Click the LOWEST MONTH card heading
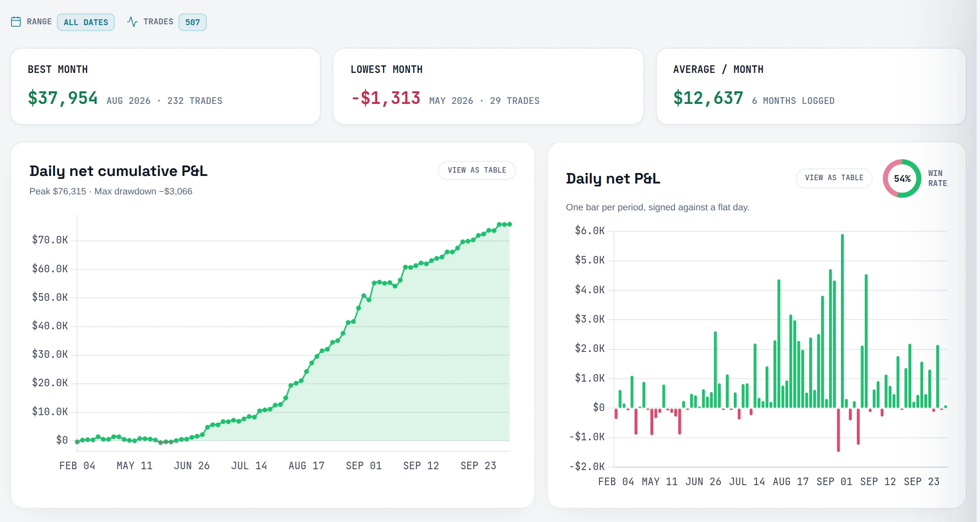The width and height of the screenshot is (980, 522). pos(387,70)
